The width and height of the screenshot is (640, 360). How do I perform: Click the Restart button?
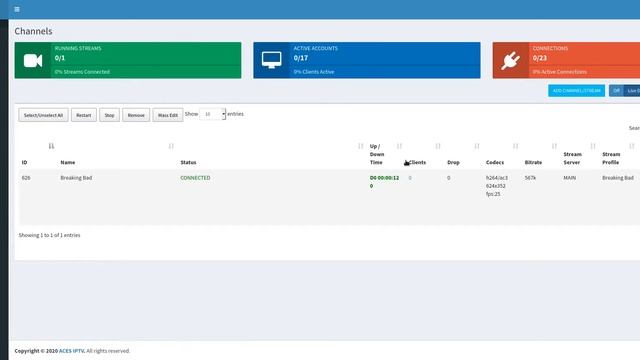[84, 115]
